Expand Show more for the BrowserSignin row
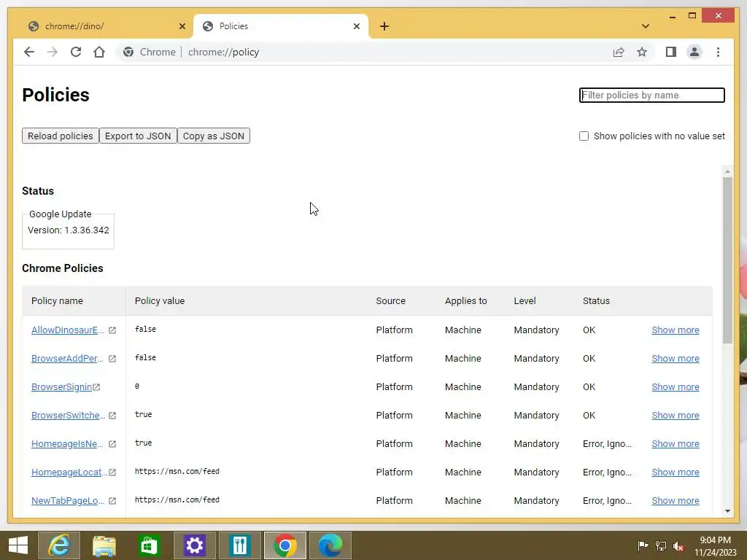The width and height of the screenshot is (747, 560). pos(675,387)
